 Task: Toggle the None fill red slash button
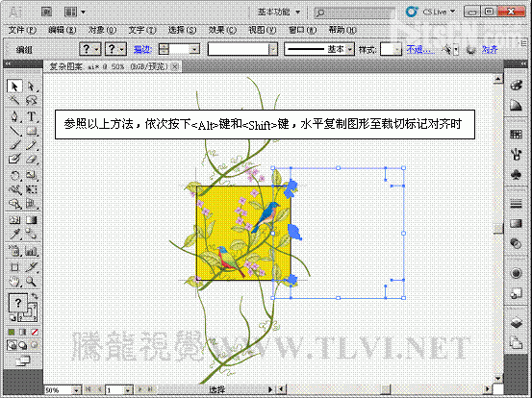(x=35, y=332)
